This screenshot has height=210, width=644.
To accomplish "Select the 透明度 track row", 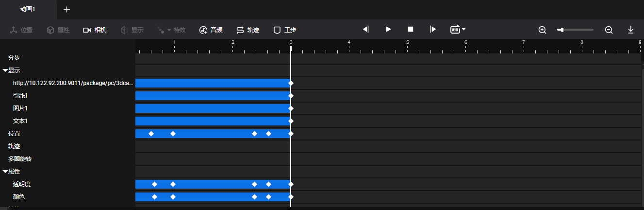I will pos(22,184).
